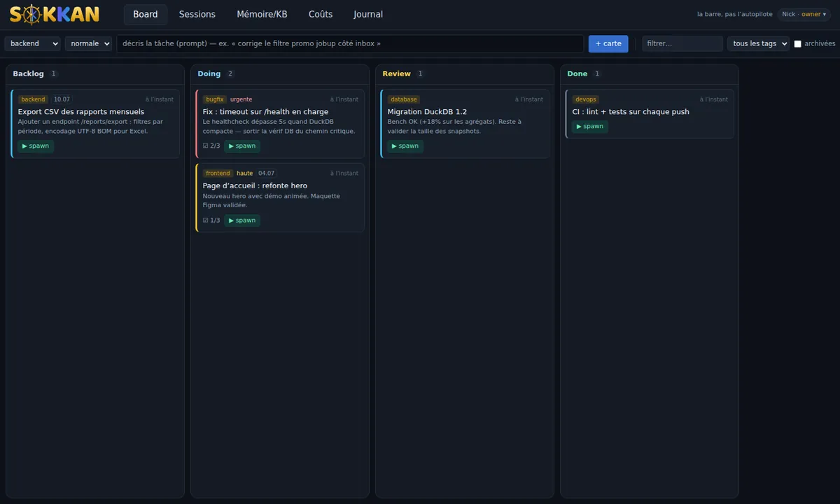
Task: Open card Migration DuckDB 1.2
Action: (465, 124)
